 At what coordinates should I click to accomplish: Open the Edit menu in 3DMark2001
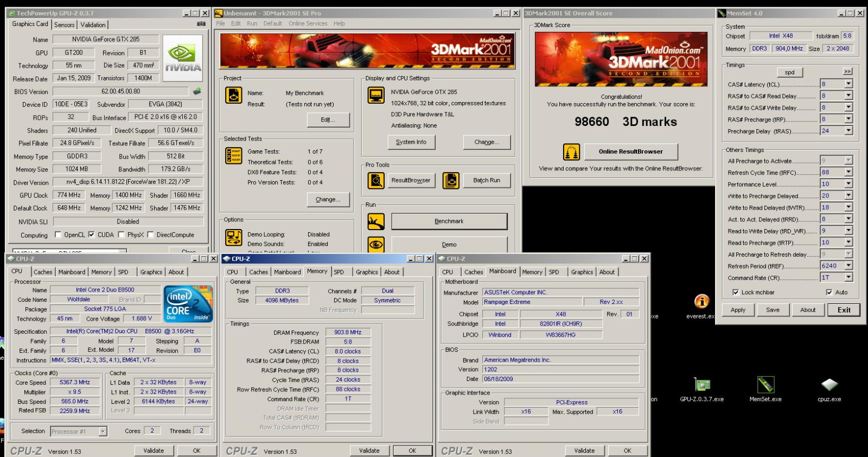pos(236,23)
